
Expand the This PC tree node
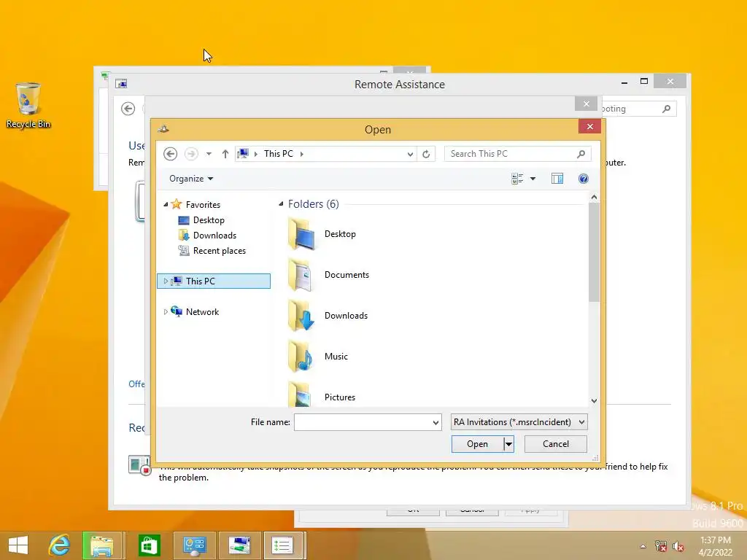click(x=166, y=281)
